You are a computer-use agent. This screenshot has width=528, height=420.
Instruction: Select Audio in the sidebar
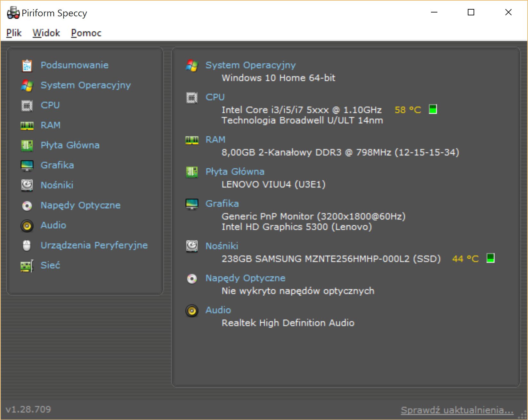coord(53,225)
